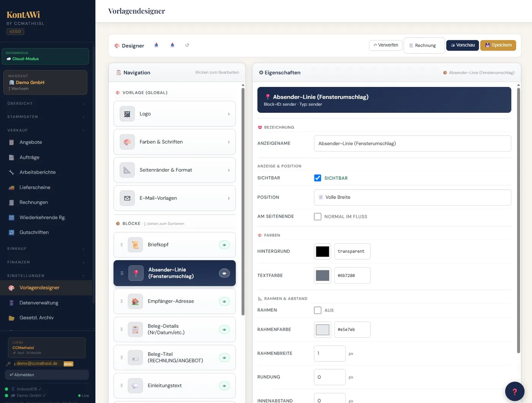Image resolution: width=532 pixels, height=403 pixels.
Task: Click the Abmelden logout button
Action: [47, 375]
